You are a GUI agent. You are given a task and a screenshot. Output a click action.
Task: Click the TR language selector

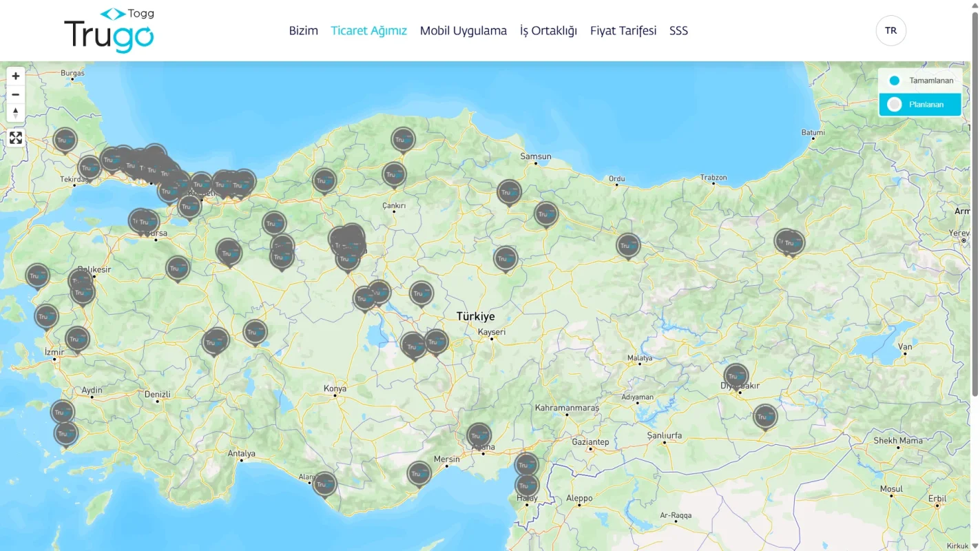click(890, 30)
